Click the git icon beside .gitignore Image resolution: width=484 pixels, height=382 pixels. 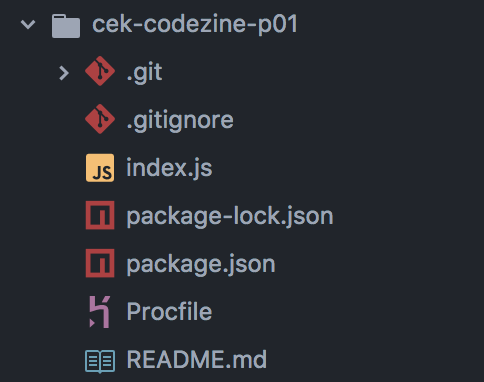(100, 119)
